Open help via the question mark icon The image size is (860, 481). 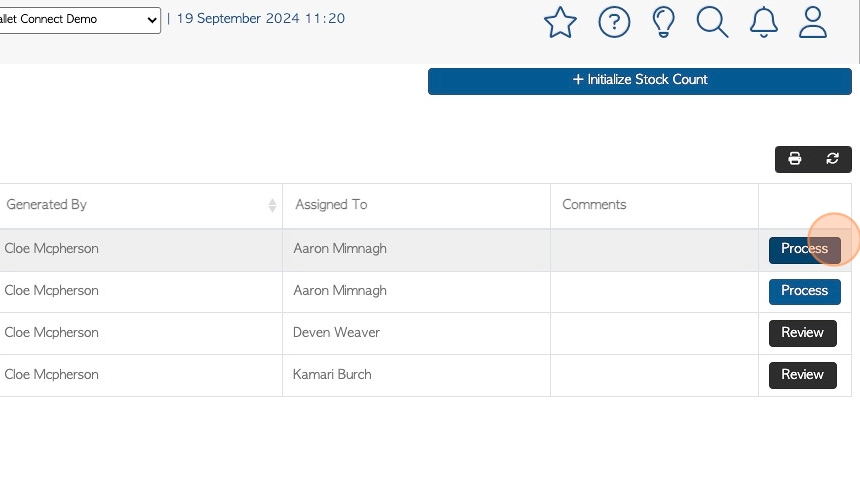click(614, 22)
